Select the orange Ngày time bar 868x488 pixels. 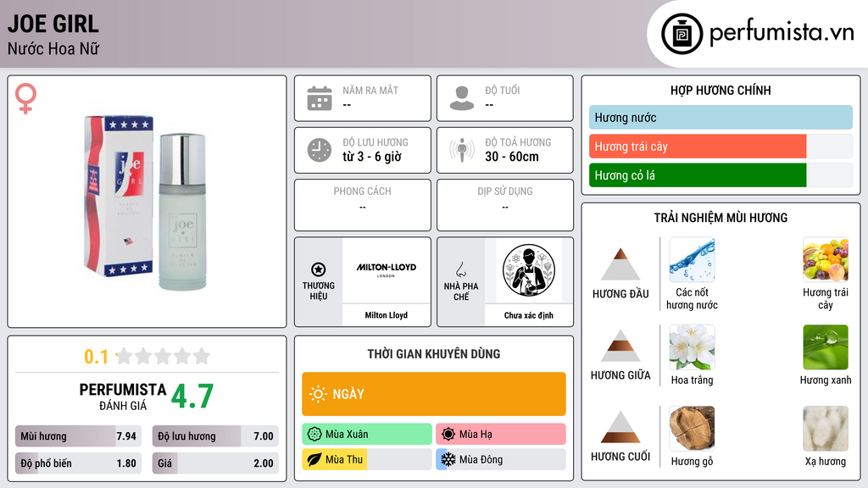pos(434,394)
